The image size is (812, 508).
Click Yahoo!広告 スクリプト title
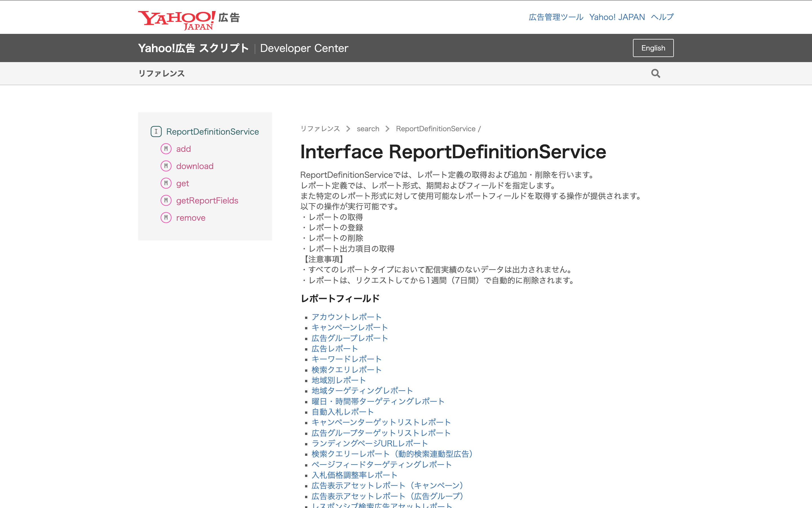[x=193, y=48]
